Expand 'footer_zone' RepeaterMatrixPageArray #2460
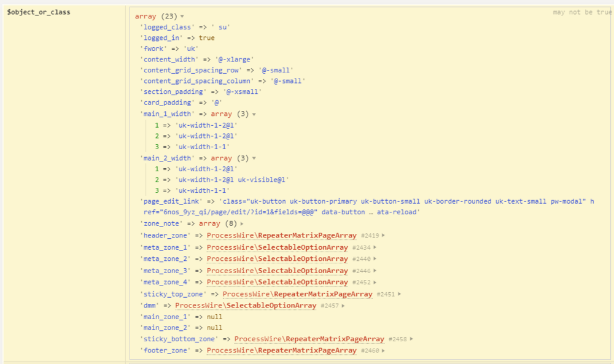 tap(384, 350)
